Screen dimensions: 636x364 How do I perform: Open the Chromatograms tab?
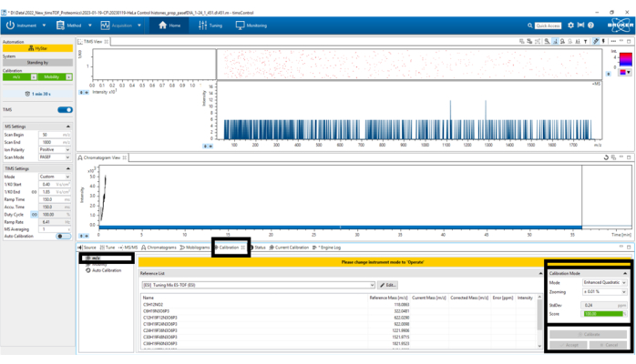click(159, 248)
